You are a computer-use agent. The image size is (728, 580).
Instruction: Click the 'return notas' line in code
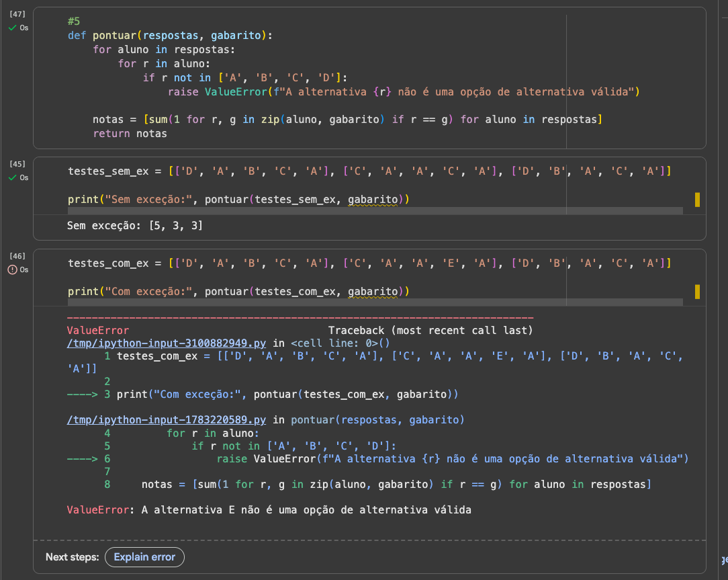130,134
